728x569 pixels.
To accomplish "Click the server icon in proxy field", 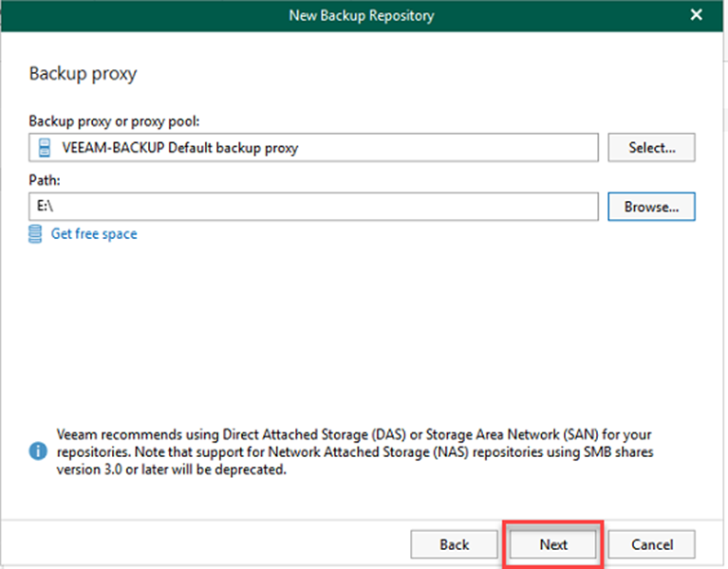I will (44, 148).
